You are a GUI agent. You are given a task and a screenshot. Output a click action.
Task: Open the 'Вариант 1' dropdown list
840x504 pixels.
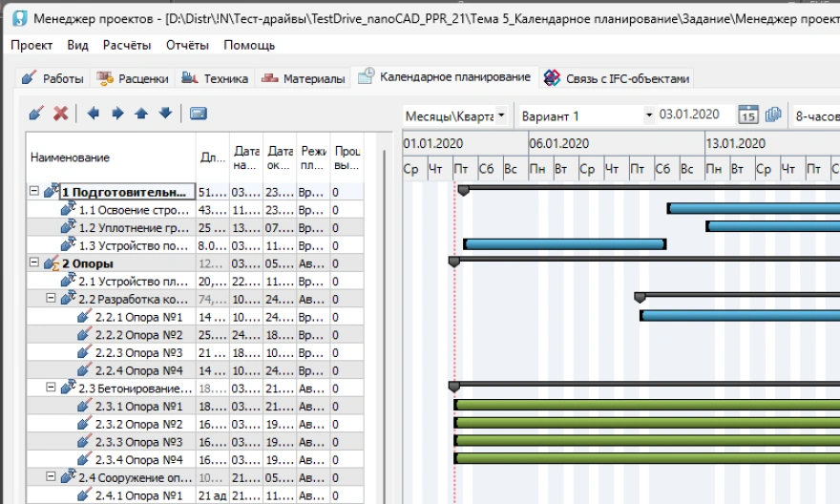coord(650,115)
